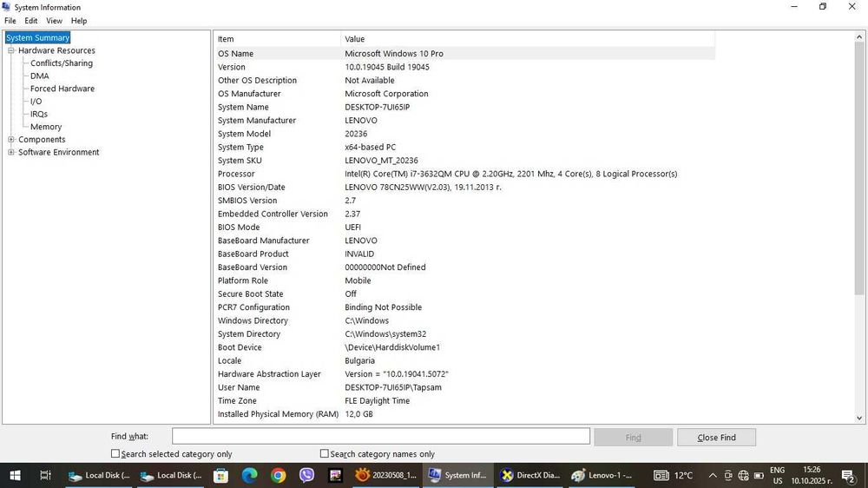Open the Edit menu

coord(31,21)
